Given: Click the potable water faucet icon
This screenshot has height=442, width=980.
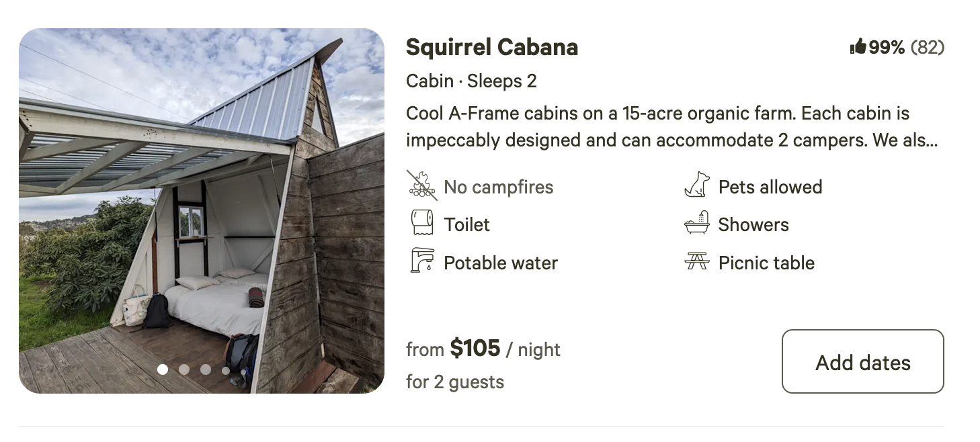Looking at the screenshot, I should (x=422, y=261).
